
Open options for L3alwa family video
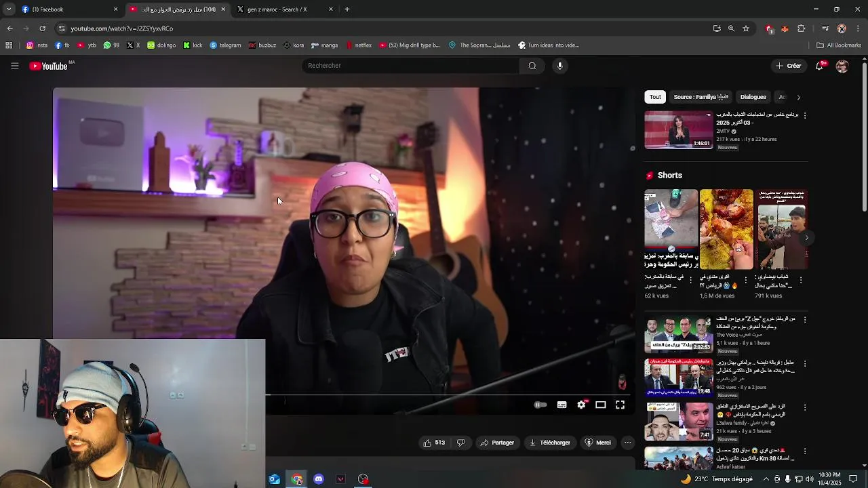pos(805,407)
